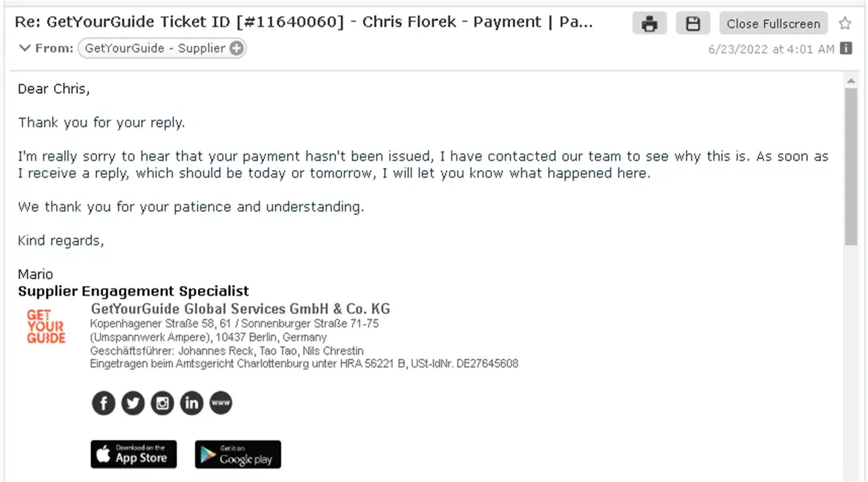Open the Facebook icon in signature
Viewport: 868px width, 482px height.
click(x=103, y=404)
